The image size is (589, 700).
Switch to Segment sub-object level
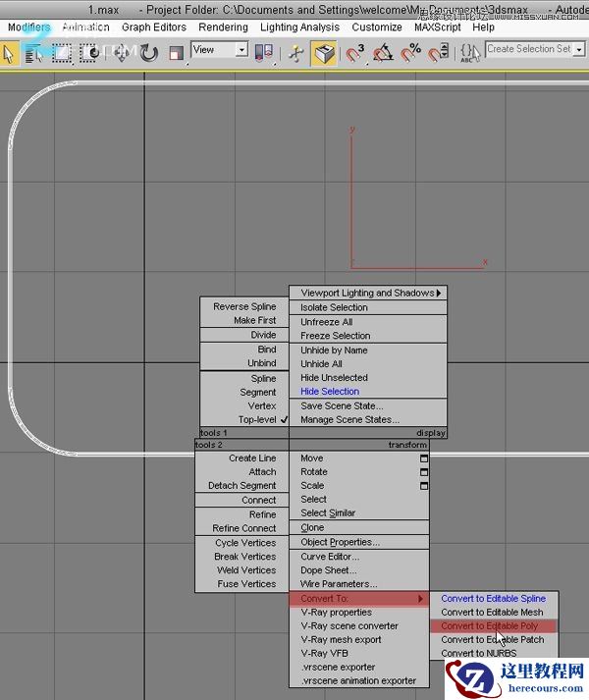tap(244, 393)
